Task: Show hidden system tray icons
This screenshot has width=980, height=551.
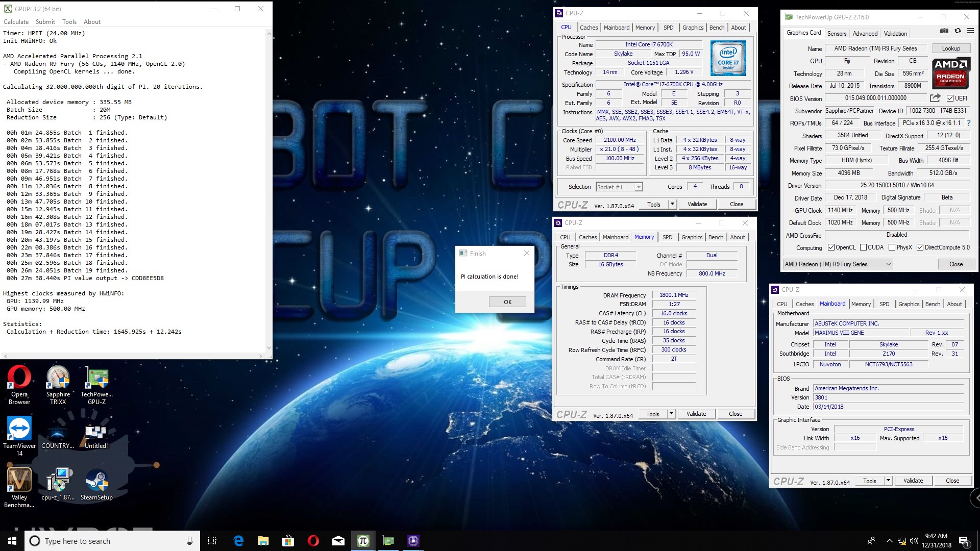Action: pos(889,541)
